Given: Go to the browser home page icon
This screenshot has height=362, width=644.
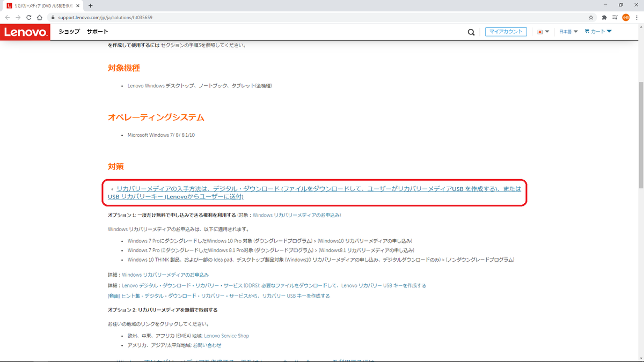Looking at the screenshot, I should pos(40,17).
